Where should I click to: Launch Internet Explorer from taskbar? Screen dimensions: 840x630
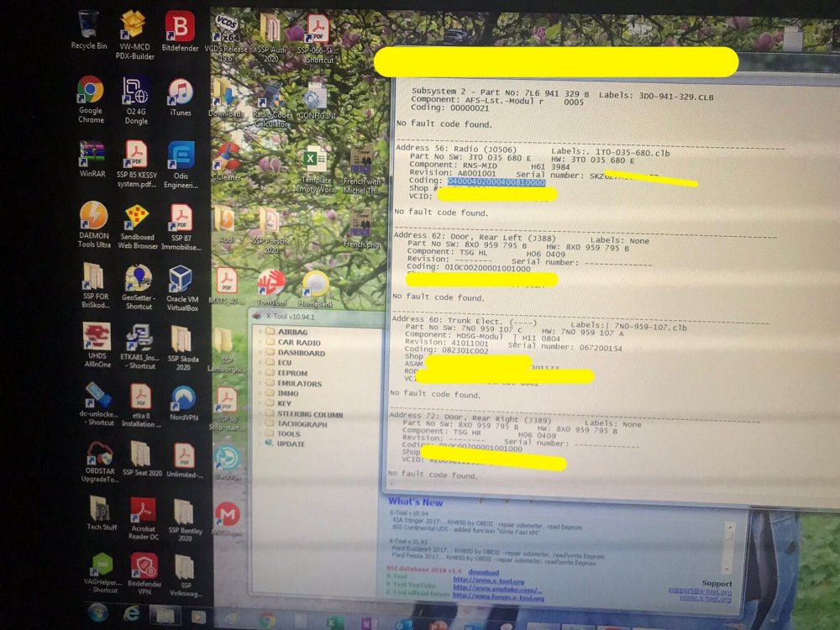tap(132, 614)
